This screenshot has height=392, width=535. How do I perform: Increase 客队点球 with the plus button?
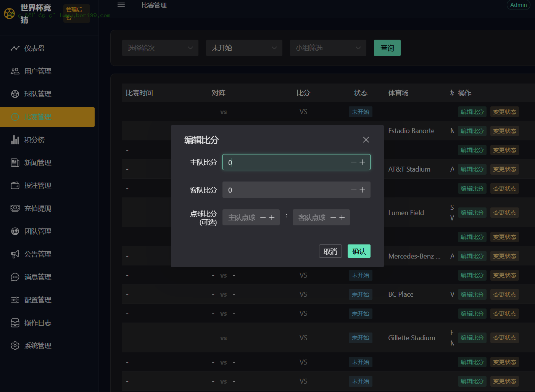pyautogui.click(x=342, y=217)
